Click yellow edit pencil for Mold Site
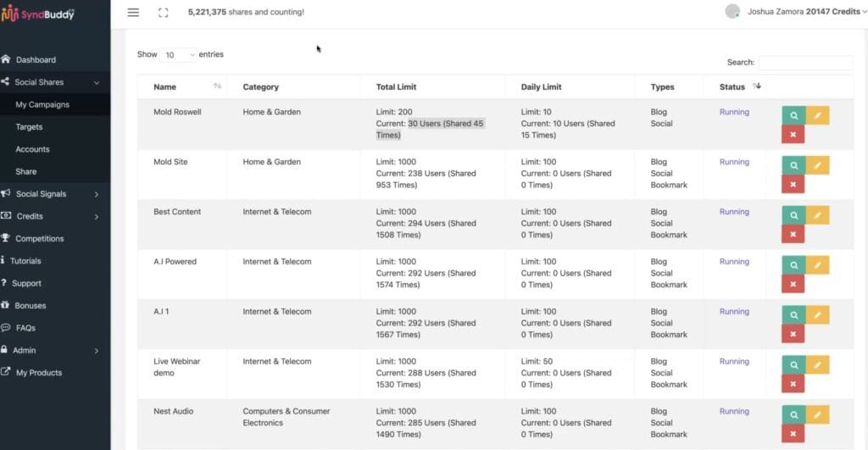 click(817, 165)
